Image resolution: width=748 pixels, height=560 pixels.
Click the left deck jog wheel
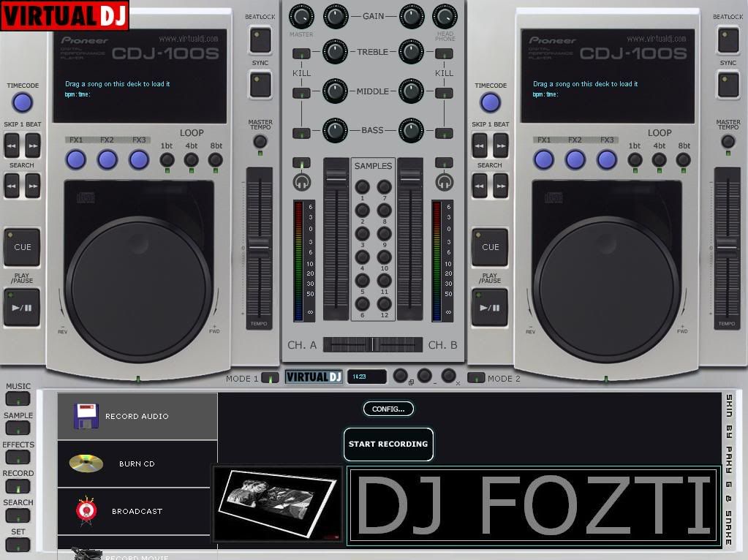139,289
